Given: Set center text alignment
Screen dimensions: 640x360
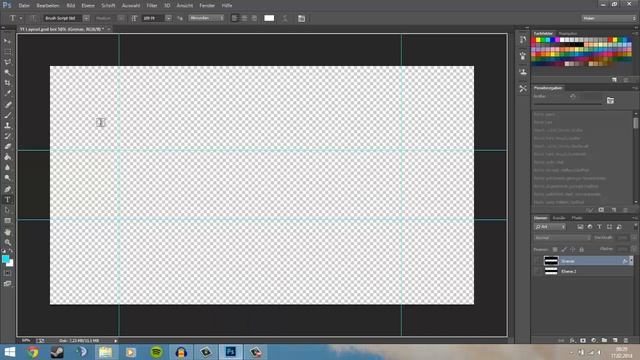Looking at the screenshot, I should tap(244, 18).
